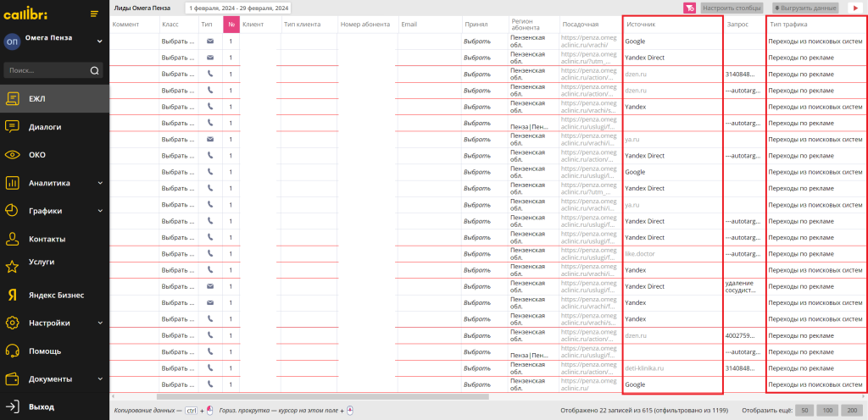868x420 pixels.
Task: Click the Лиды Омега Пенза title
Action: coord(142,8)
